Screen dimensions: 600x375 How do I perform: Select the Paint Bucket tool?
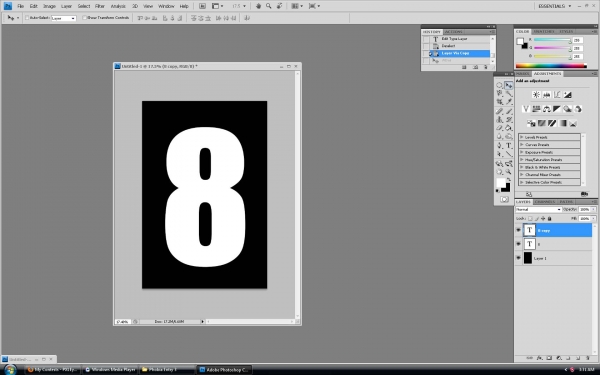pyautogui.click(x=509, y=128)
